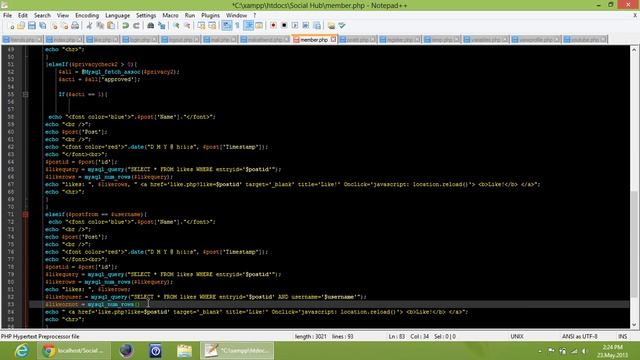Play back the recorded macro
640x360 pixels.
[295, 25]
